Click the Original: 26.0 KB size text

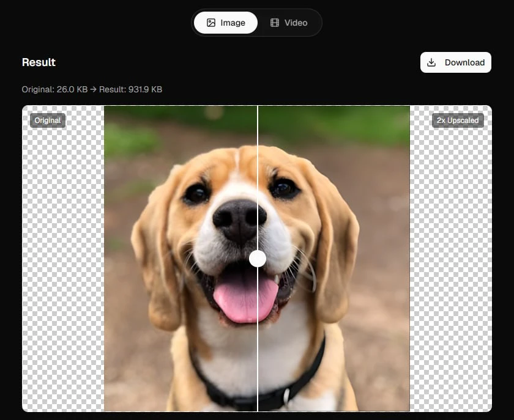point(54,89)
